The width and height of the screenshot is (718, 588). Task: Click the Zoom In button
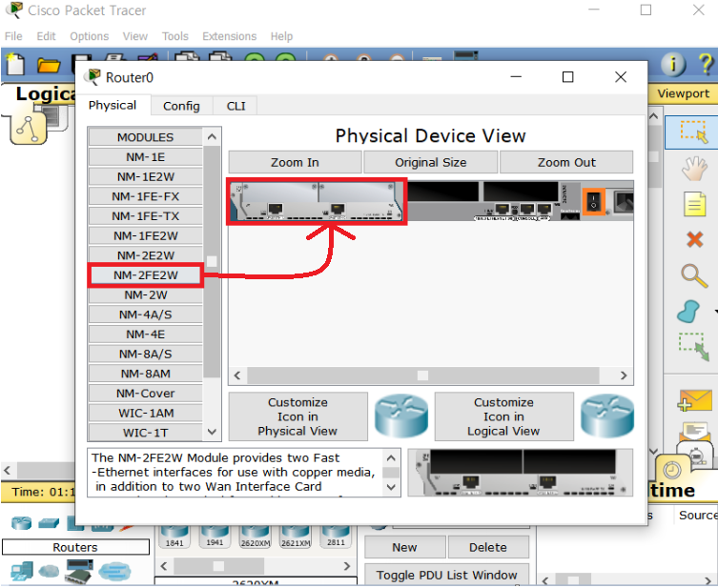point(295,162)
